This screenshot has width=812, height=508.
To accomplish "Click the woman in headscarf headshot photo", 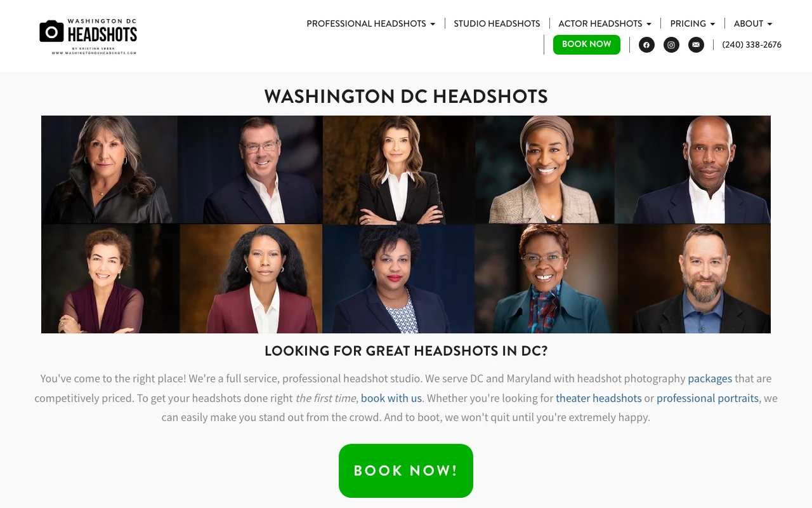I will point(546,170).
